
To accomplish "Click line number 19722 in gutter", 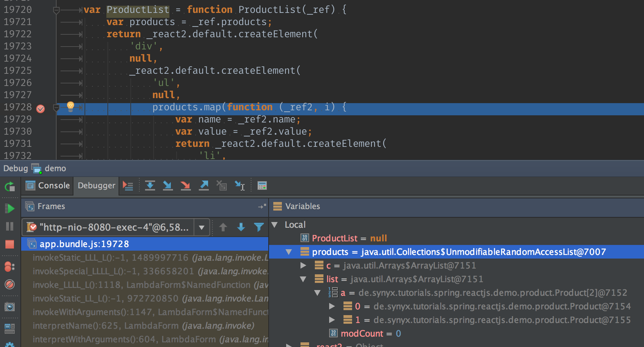I will point(18,34).
